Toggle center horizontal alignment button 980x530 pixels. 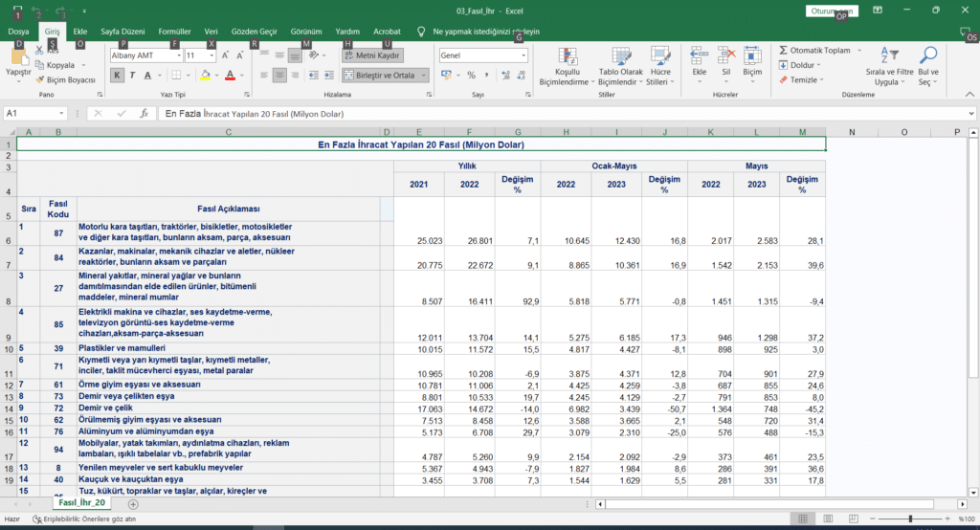(279, 76)
